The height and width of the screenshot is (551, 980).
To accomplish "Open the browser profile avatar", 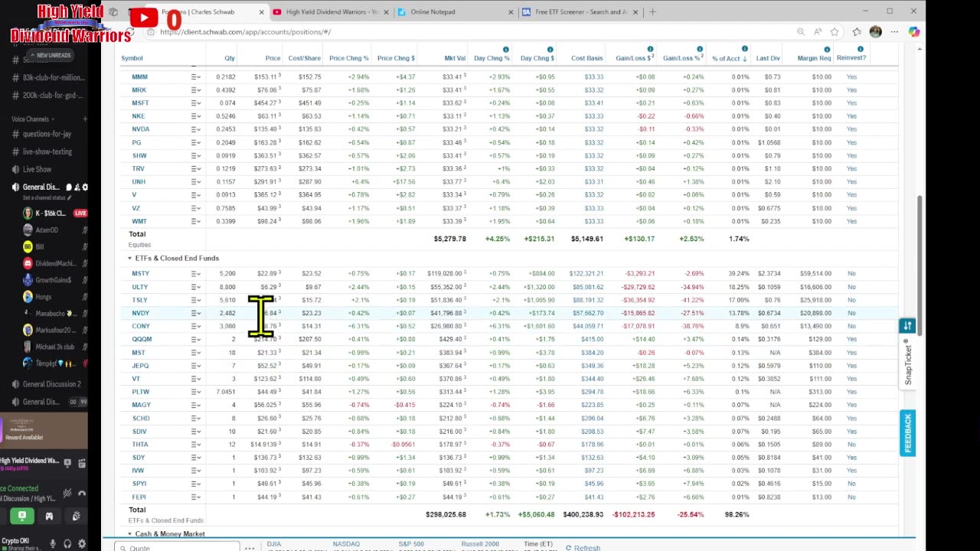I will click(x=875, y=32).
